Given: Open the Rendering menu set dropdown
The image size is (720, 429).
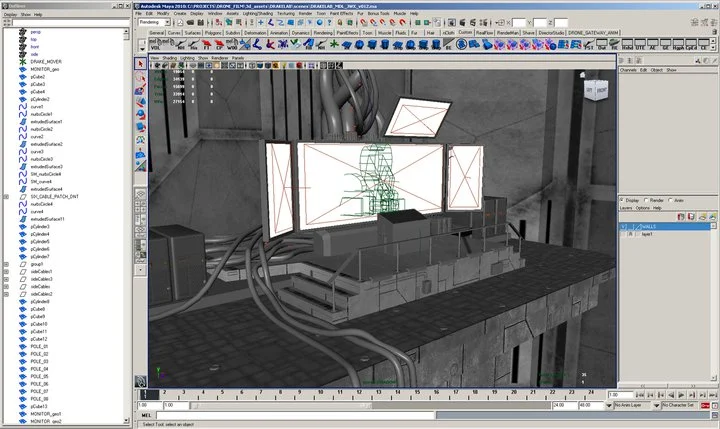Looking at the screenshot, I should (168, 22).
